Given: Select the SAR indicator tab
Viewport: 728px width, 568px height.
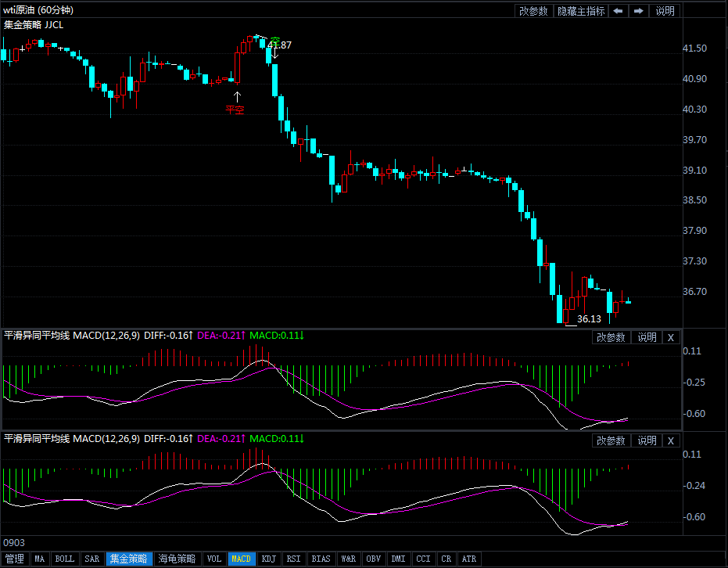Looking at the screenshot, I should click(x=91, y=559).
